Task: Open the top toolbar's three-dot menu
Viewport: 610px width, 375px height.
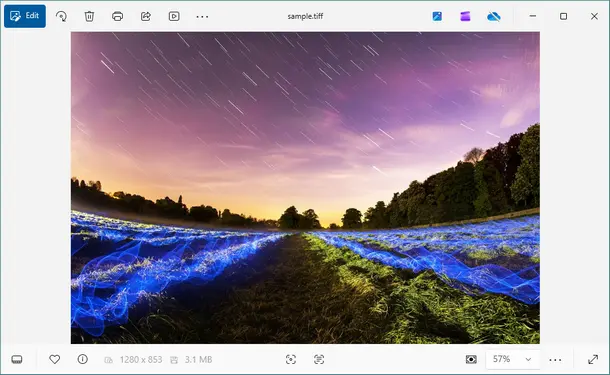Action: tap(202, 16)
